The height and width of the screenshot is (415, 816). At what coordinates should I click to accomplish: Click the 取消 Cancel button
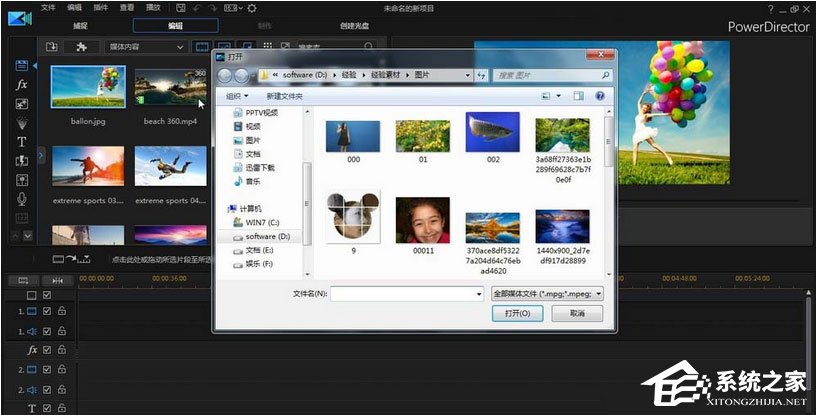tap(577, 313)
